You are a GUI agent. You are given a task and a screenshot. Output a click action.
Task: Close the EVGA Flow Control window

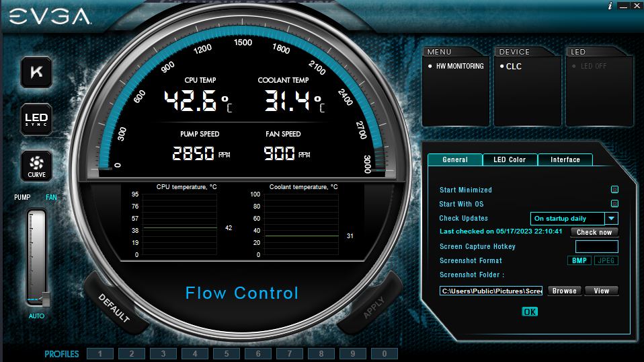tap(636, 6)
